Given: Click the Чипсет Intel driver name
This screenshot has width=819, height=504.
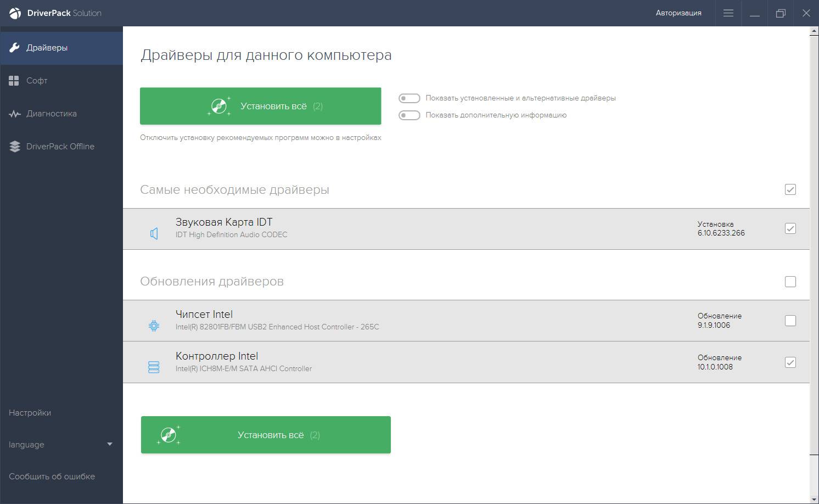Looking at the screenshot, I should pyautogui.click(x=204, y=315).
